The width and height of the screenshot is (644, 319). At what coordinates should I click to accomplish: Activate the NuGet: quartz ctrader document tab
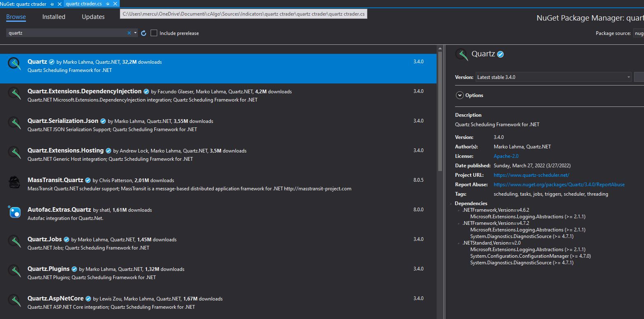[23, 4]
